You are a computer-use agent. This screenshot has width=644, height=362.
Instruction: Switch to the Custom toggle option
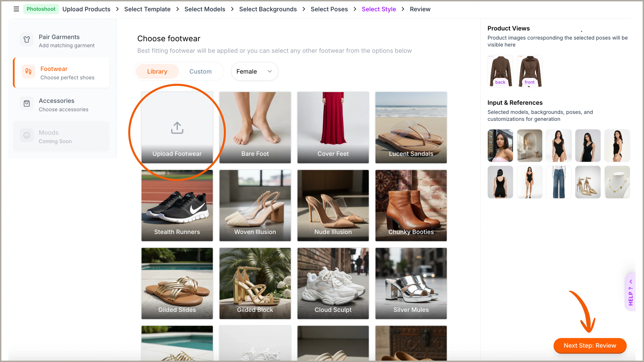click(200, 71)
